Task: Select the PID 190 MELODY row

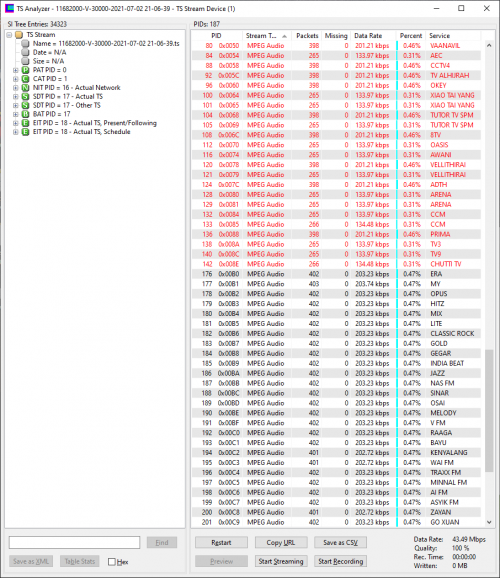Action: coord(336,413)
